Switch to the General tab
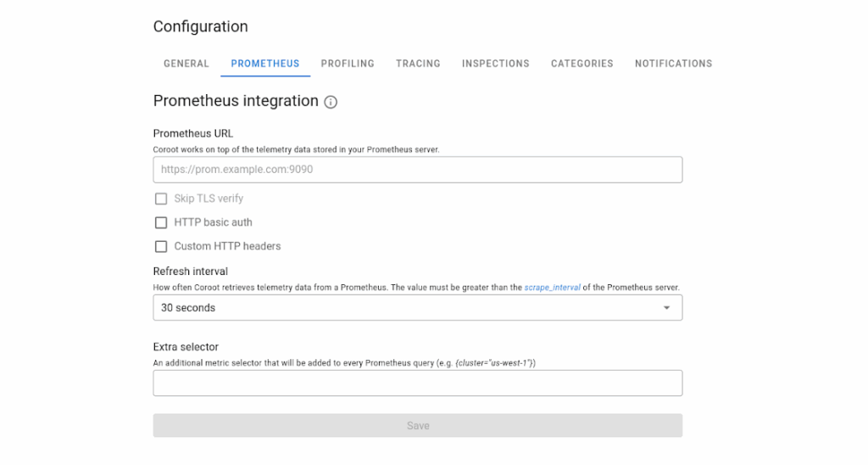 [186, 64]
